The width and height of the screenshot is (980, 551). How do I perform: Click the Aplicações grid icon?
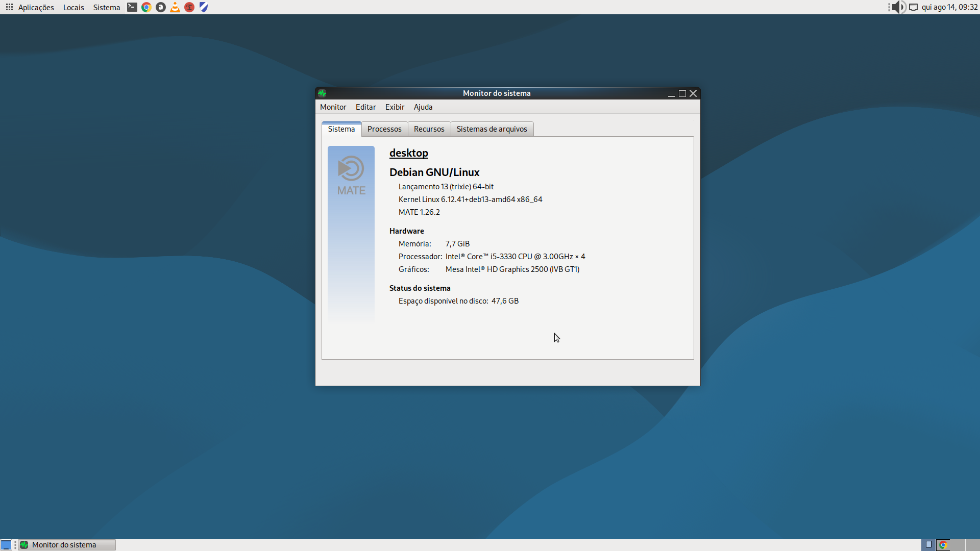[9, 7]
